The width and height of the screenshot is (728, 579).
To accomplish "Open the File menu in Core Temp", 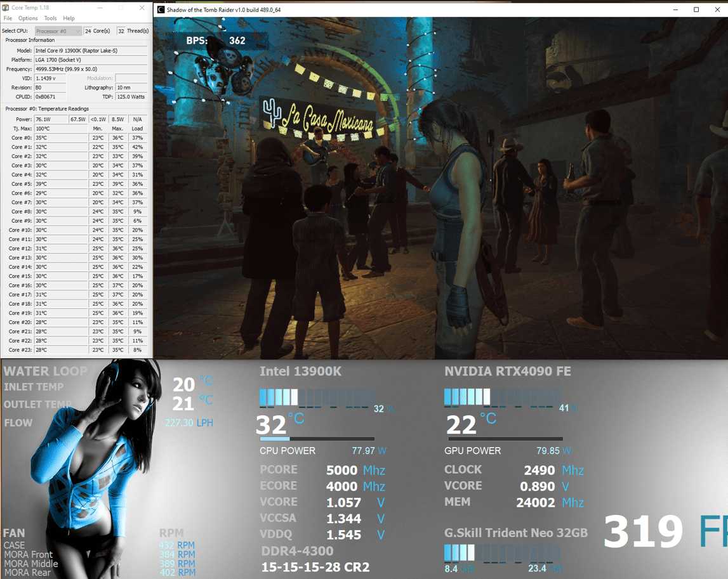I will [x=8, y=18].
